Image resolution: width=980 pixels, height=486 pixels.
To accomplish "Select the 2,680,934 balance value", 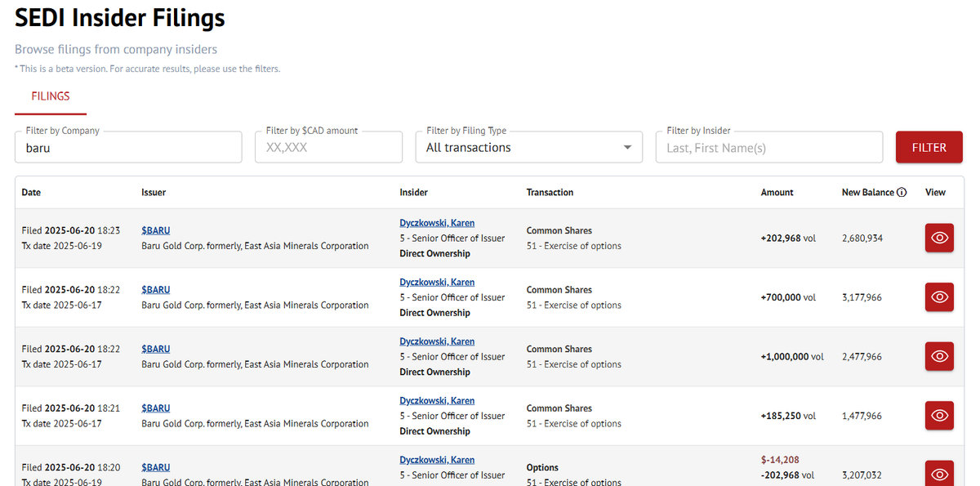I will tap(862, 239).
